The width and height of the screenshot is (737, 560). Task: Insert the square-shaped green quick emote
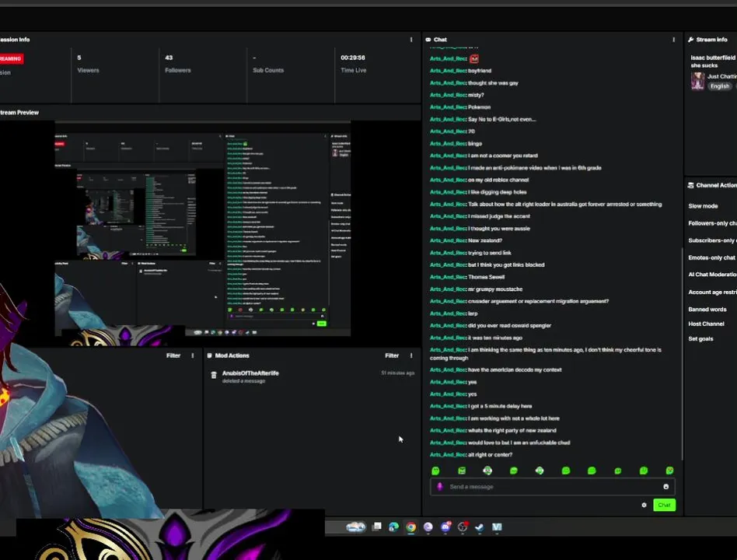tap(462, 471)
